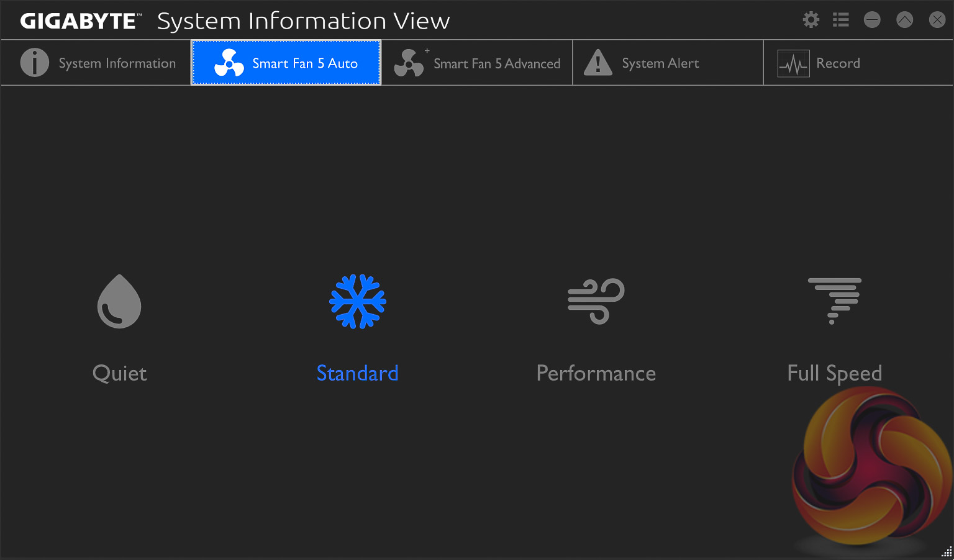Screen dimensions: 954x560
Task: Choose the Performance fan mode label
Action: coord(596,373)
